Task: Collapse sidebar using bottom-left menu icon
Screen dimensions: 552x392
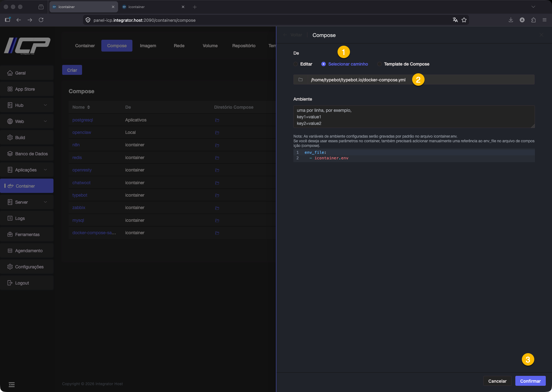Action: pos(12,385)
